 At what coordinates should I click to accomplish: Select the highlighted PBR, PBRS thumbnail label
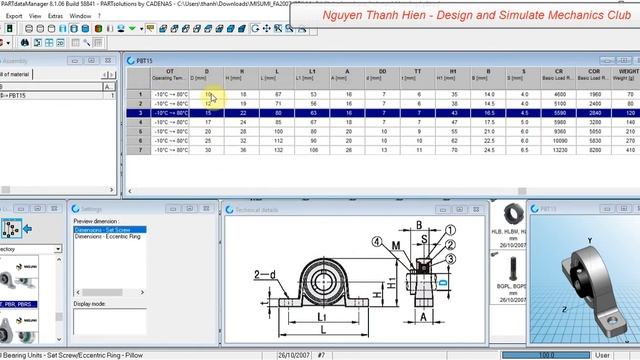click(19, 304)
